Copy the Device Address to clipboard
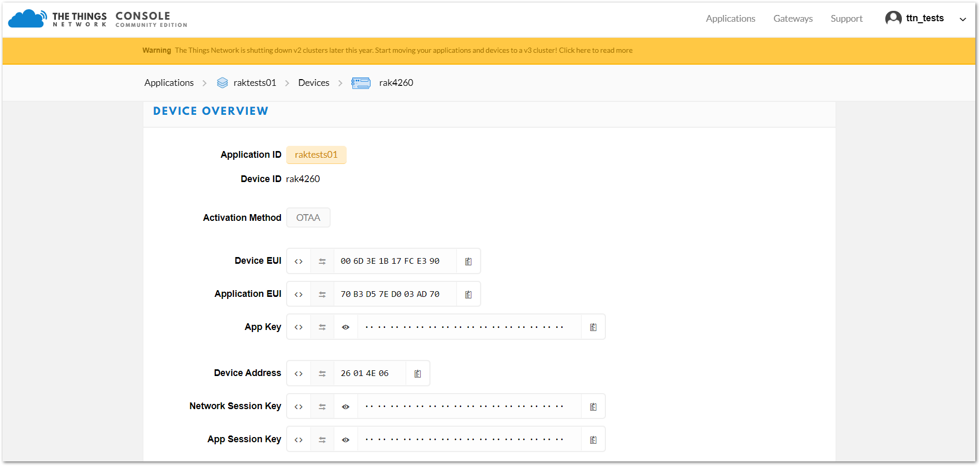980x466 pixels. pyautogui.click(x=418, y=373)
